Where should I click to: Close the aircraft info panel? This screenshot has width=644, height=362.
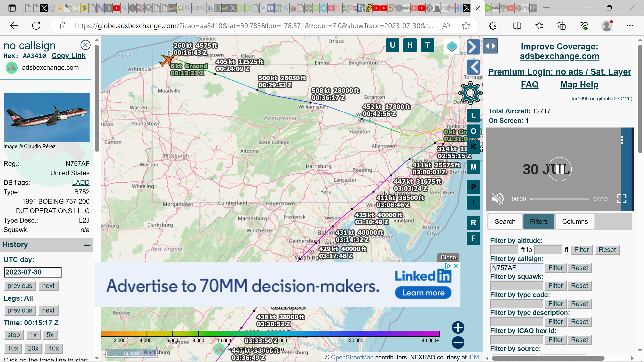pyautogui.click(x=85, y=45)
